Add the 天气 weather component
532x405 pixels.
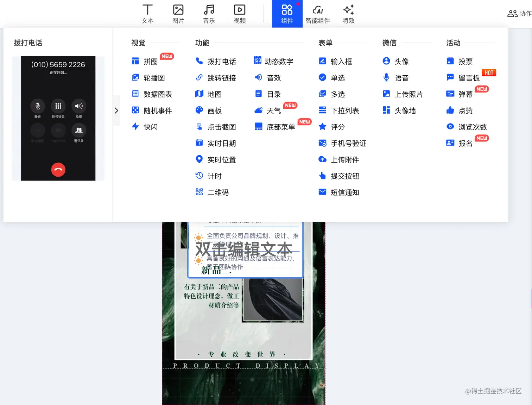tap(267, 110)
